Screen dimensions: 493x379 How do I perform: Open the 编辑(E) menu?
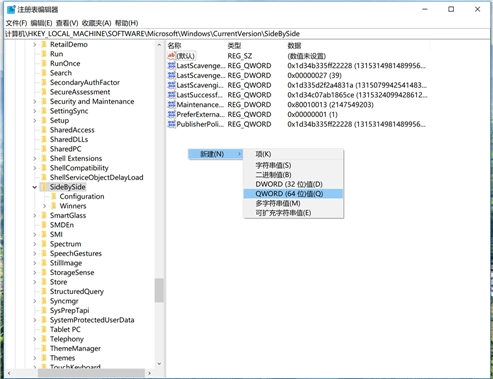(x=41, y=23)
